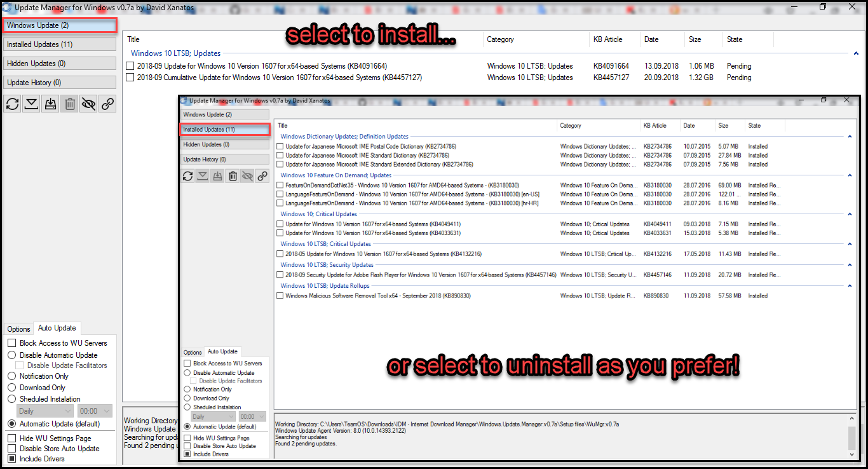
Task: Open Installed Updates (11) in back window
Action: (x=60, y=44)
